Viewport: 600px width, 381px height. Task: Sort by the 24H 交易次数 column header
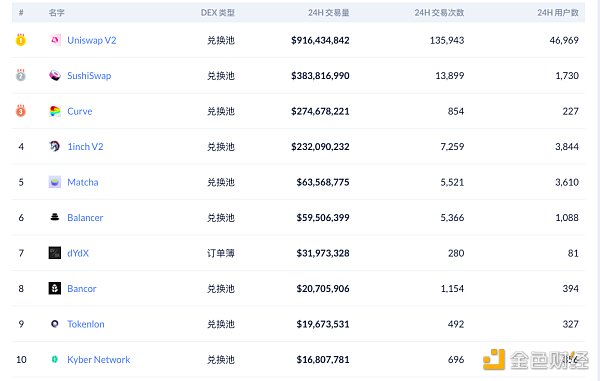coord(439,13)
